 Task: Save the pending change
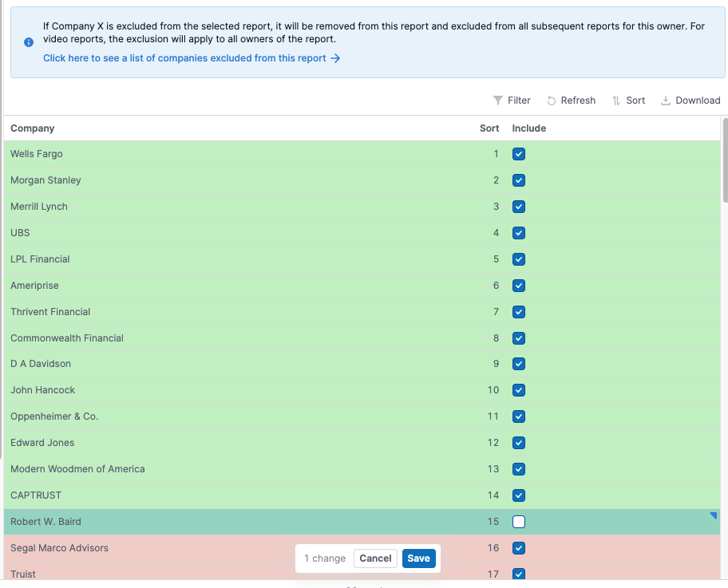419,558
